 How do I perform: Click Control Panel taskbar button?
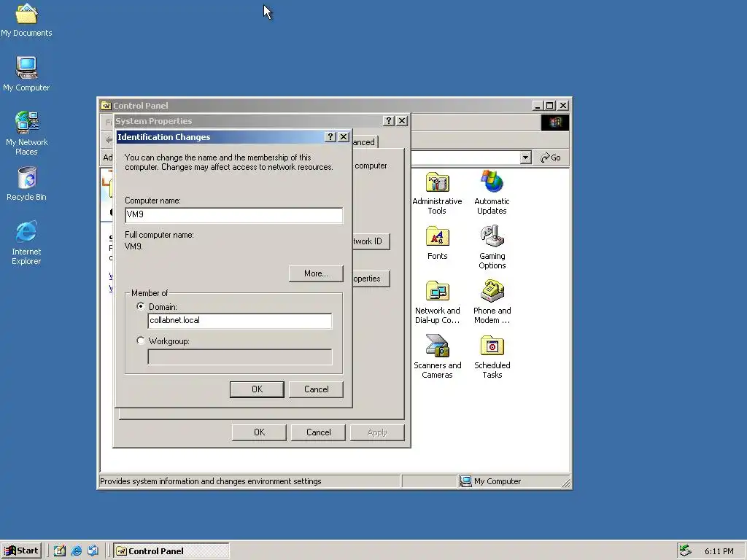[x=171, y=551]
